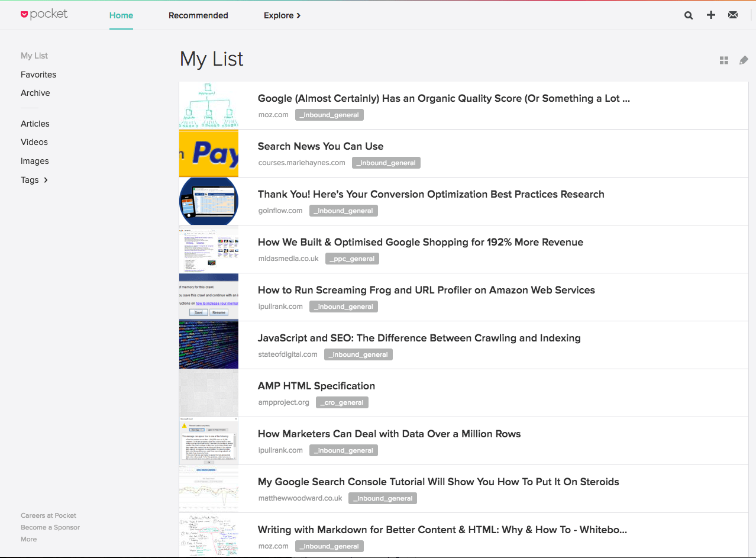Filter by Videos

[34, 142]
